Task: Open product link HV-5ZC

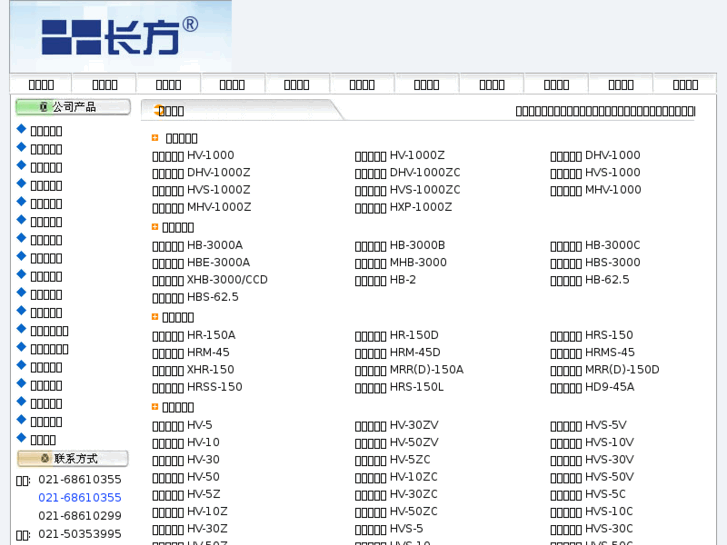Action: coord(392,460)
